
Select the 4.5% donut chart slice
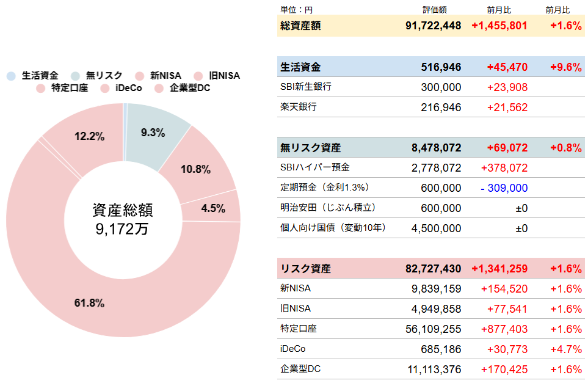click(213, 208)
